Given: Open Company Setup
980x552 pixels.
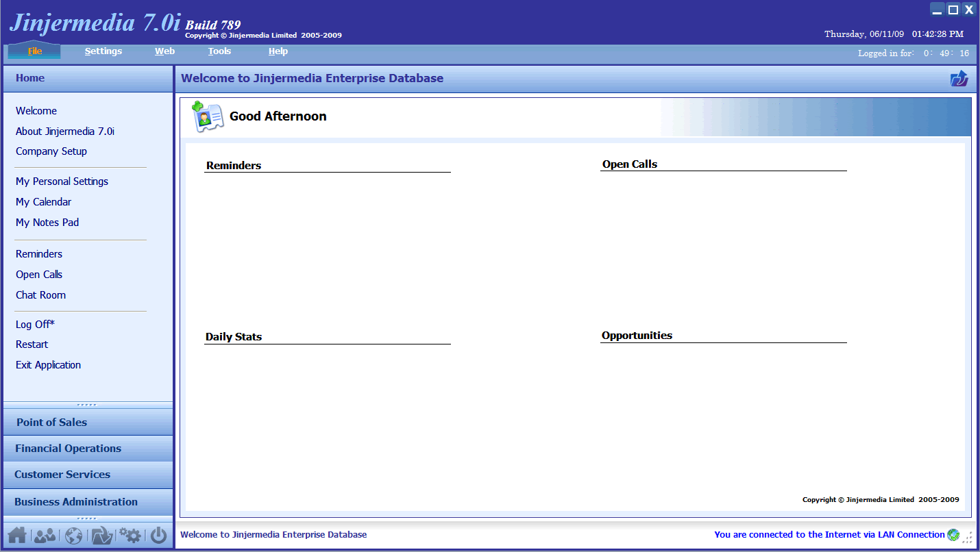Looking at the screenshot, I should point(51,151).
